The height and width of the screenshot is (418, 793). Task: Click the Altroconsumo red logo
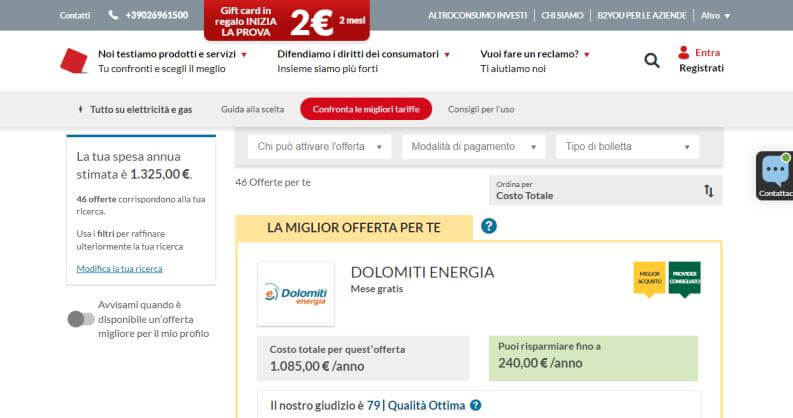coord(74,61)
